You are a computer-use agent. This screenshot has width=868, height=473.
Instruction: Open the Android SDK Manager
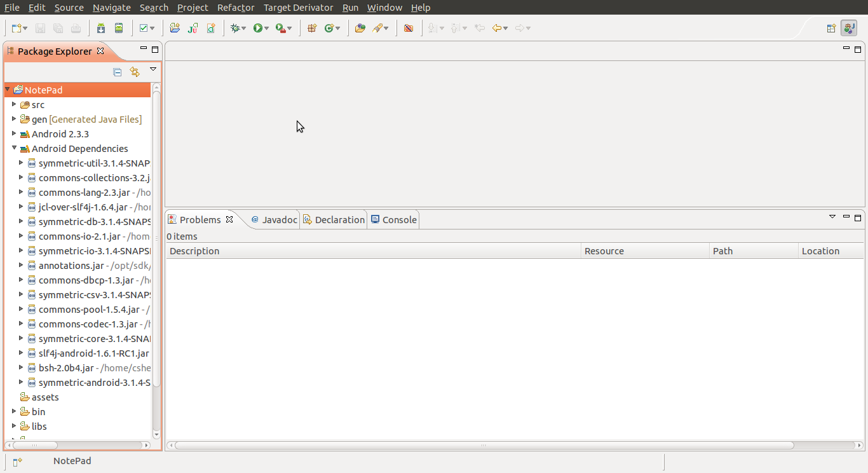click(x=101, y=28)
